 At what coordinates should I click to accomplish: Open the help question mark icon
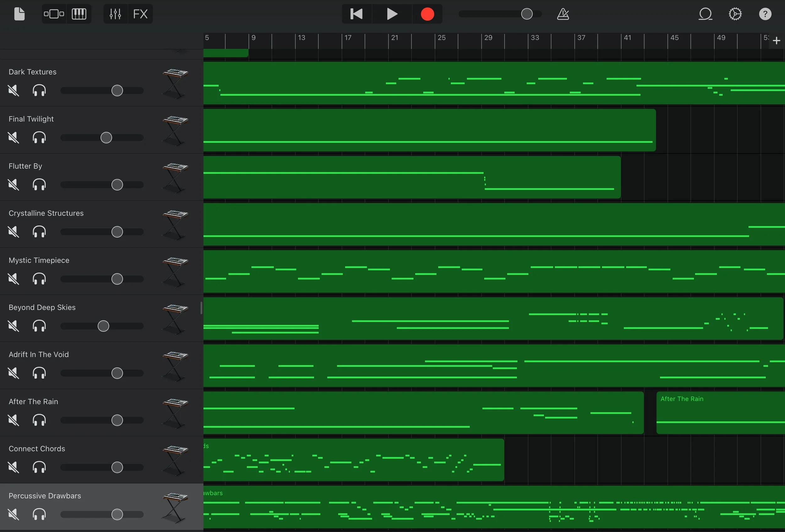[x=765, y=14]
